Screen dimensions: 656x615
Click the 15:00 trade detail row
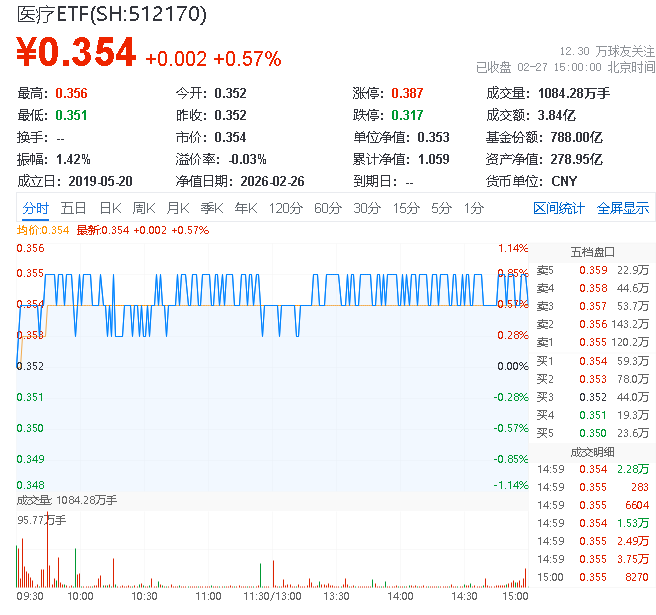(x=591, y=577)
